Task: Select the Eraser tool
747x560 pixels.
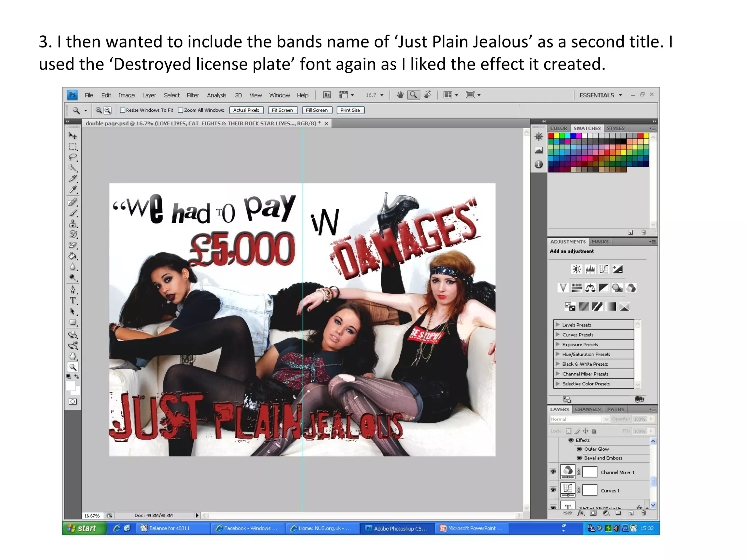Action: tap(73, 245)
